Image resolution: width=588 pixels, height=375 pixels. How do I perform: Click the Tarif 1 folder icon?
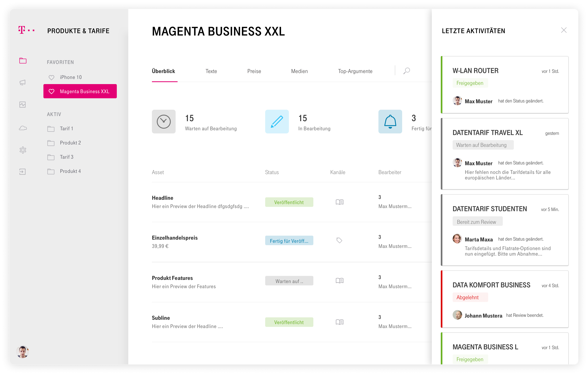click(51, 129)
